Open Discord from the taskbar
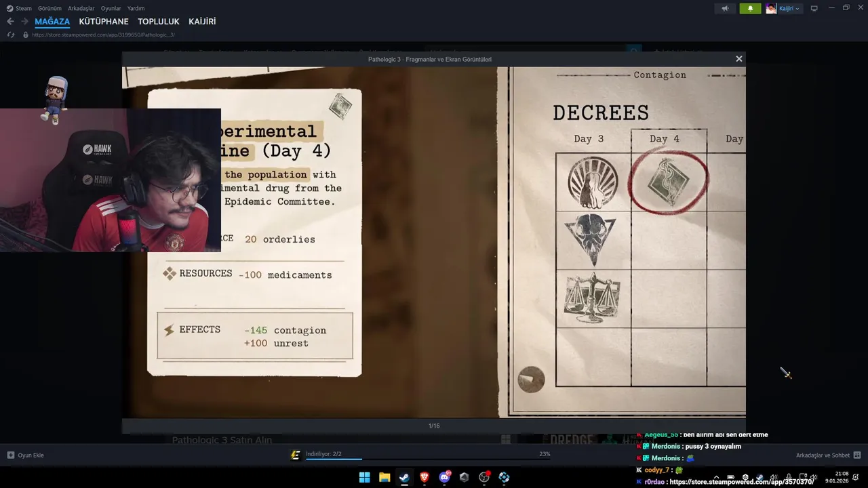This screenshot has width=868, height=488. coord(445,477)
